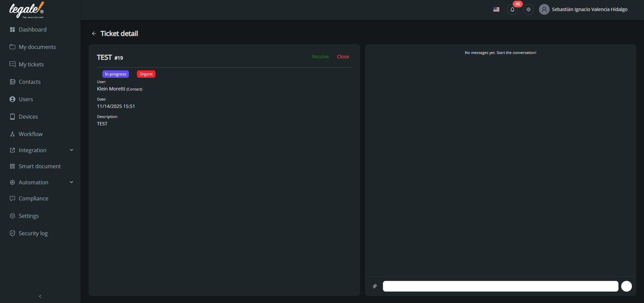The height and width of the screenshot is (303, 644).
Task: Click the user avatar icon
Action: tap(544, 9)
